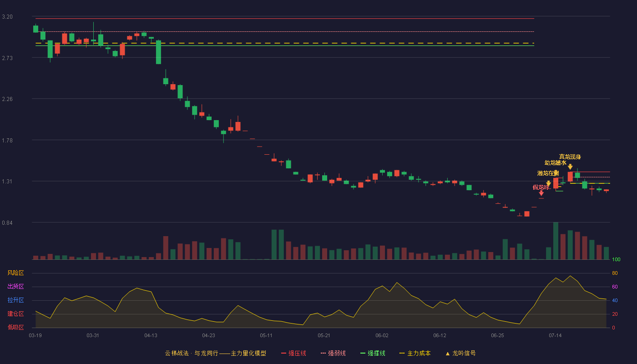Toggle the 龙吟信号 legend series
This screenshot has height=364, width=637.
pyautogui.click(x=460, y=353)
